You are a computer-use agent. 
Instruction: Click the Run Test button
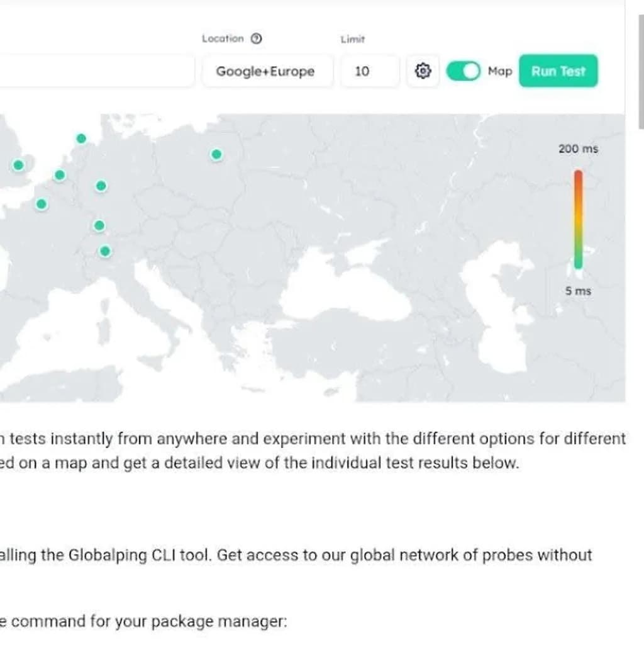(x=558, y=71)
